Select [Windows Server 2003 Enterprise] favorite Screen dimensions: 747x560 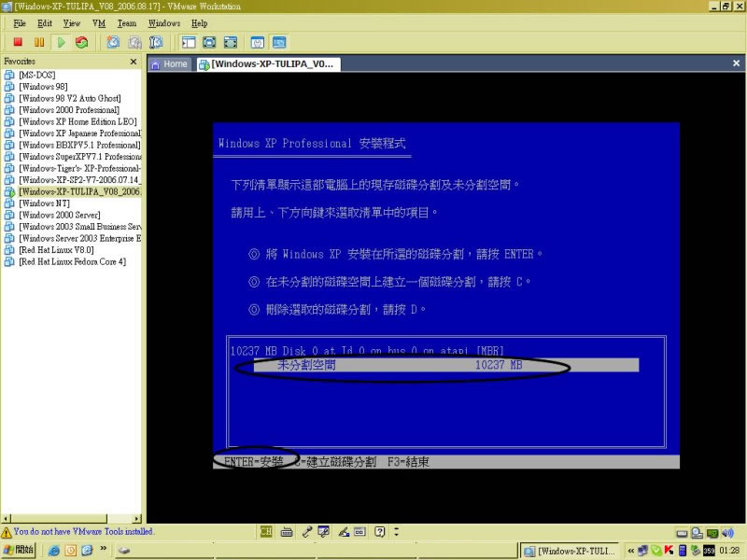80,238
